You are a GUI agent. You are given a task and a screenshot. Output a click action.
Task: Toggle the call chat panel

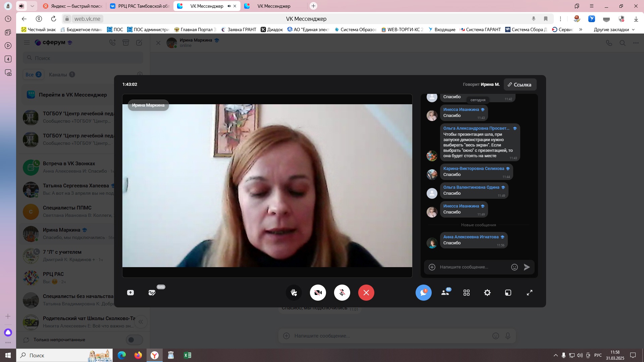pos(424,293)
